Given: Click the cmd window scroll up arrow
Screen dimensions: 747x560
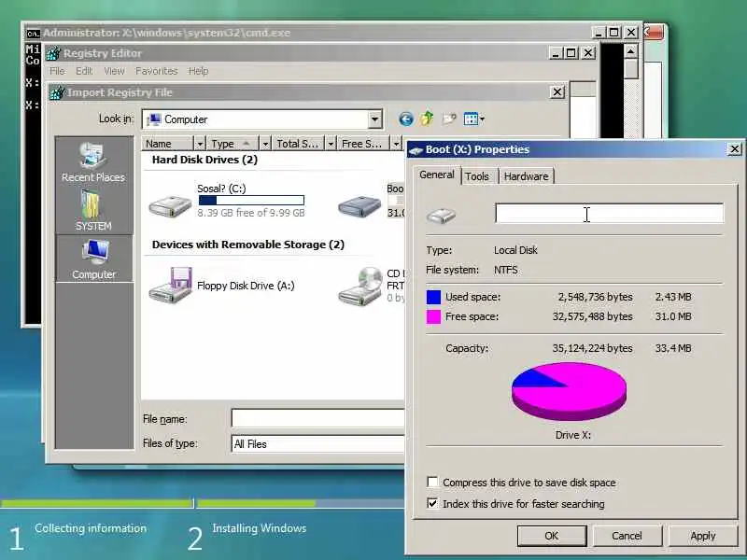Looking at the screenshot, I should (631, 51).
